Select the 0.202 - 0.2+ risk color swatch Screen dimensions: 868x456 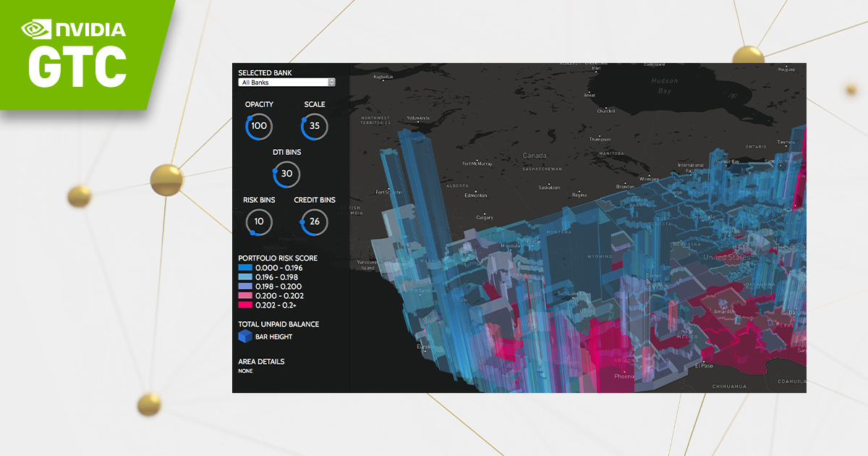point(244,305)
